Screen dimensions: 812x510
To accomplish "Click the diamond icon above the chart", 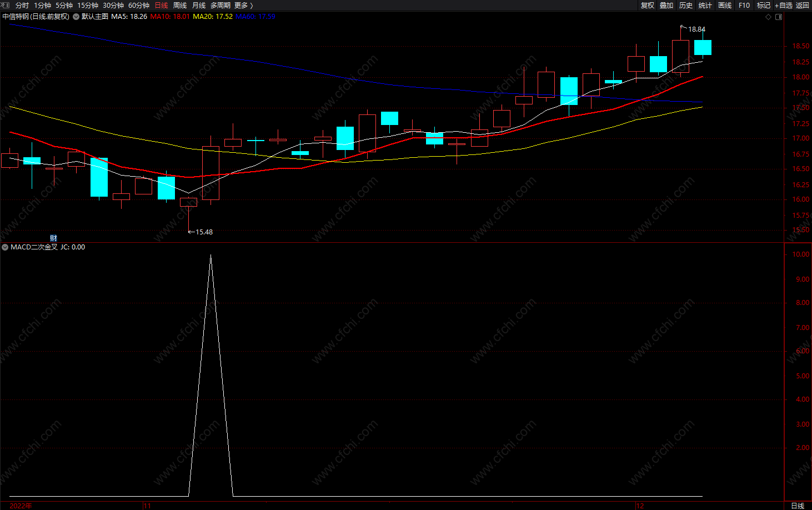I will (769, 17).
